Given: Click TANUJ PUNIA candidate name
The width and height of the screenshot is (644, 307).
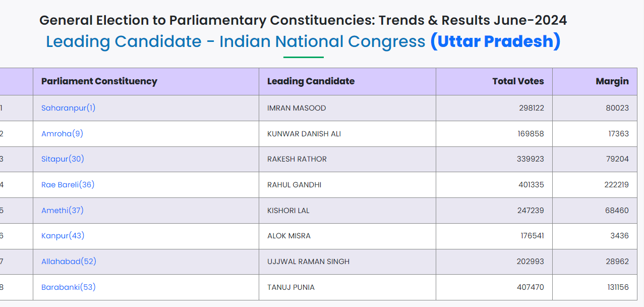Looking at the screenshot, I should [x=291, y=287].
